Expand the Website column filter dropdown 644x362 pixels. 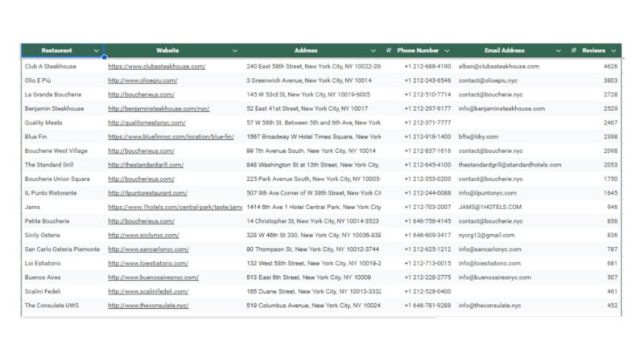[235, 51]
